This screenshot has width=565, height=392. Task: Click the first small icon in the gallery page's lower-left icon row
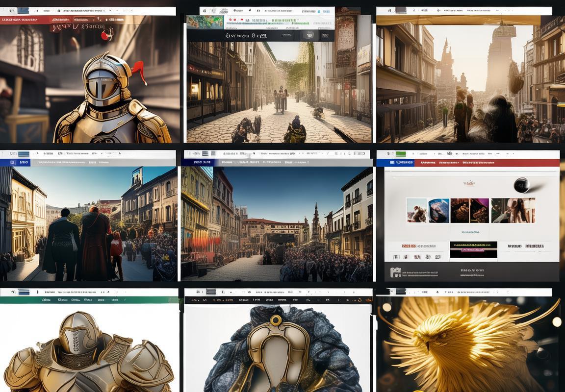(x=395, y=257)
